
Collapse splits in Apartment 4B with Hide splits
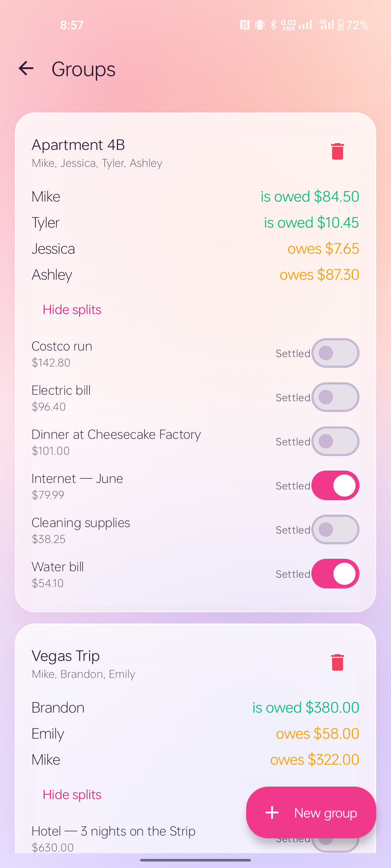[72, 310]
